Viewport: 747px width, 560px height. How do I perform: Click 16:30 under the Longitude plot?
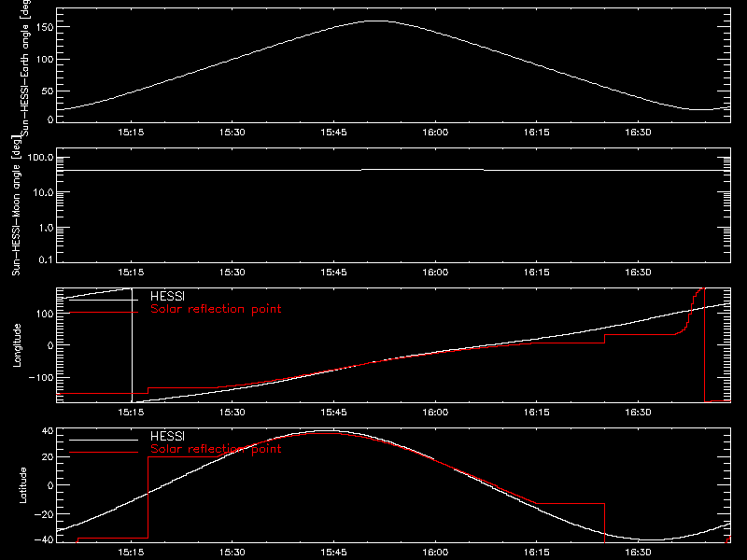638,412
